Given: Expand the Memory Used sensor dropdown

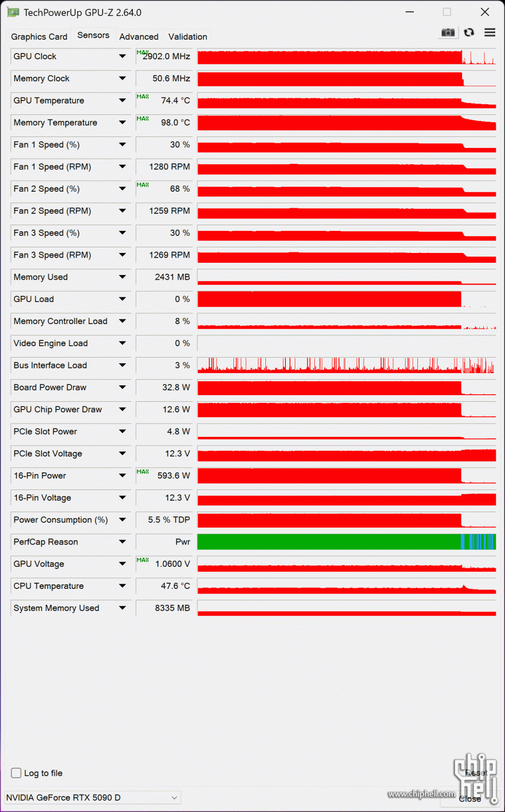Looking at the screenshot, I should 122,277.
